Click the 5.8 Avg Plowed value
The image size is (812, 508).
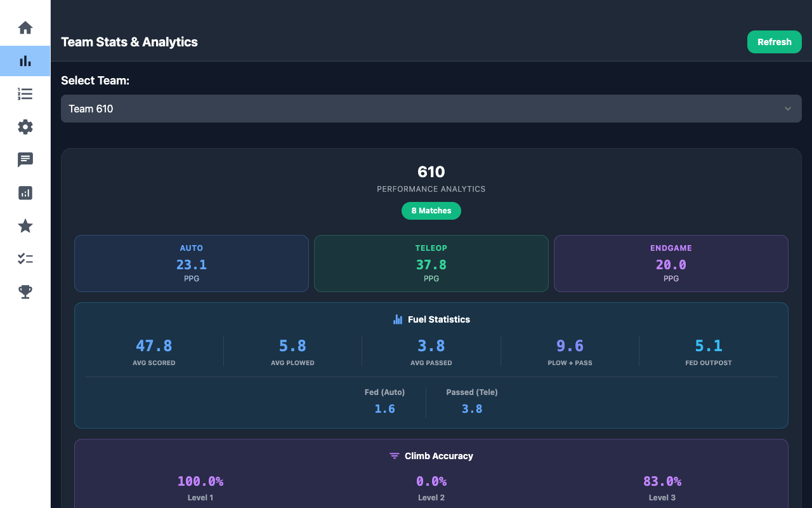[292, 346]
